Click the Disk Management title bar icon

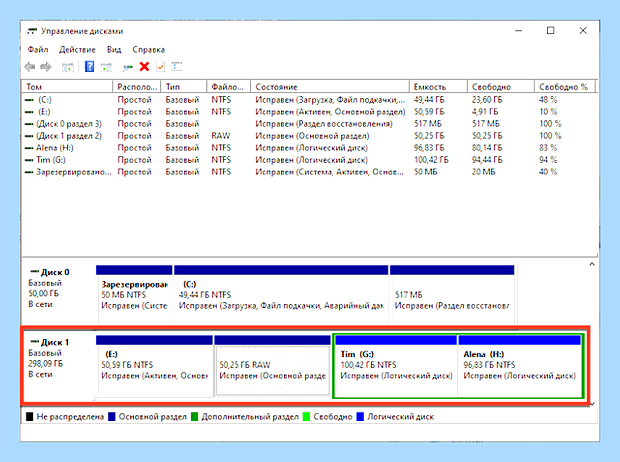coord(32,31)
